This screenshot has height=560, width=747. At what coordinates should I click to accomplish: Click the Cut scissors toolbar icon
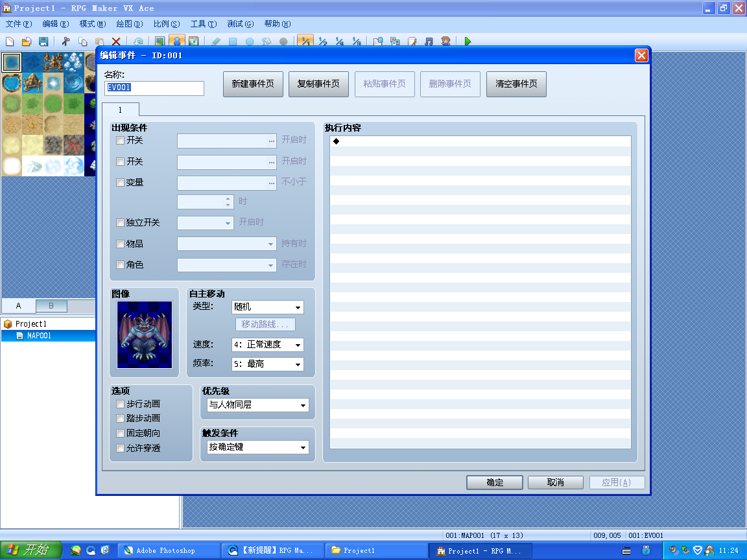(65, 41)
